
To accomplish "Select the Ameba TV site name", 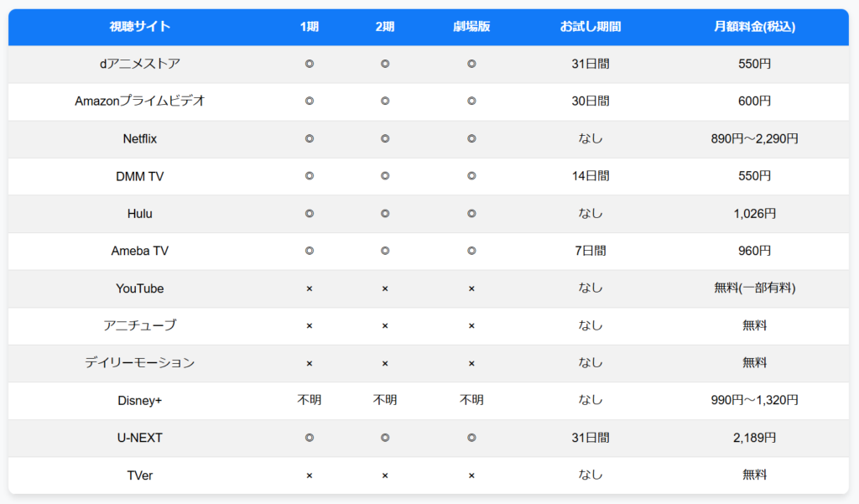I will tap(140, 251).
